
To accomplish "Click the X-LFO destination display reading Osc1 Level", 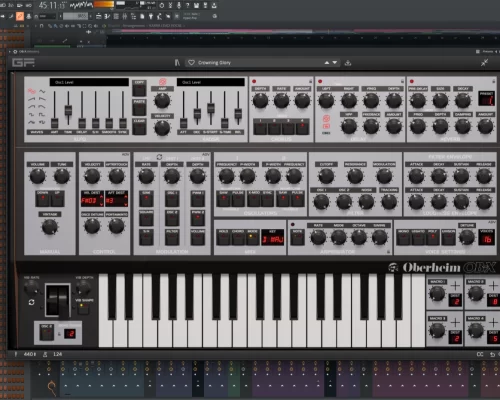I will 89,82.
